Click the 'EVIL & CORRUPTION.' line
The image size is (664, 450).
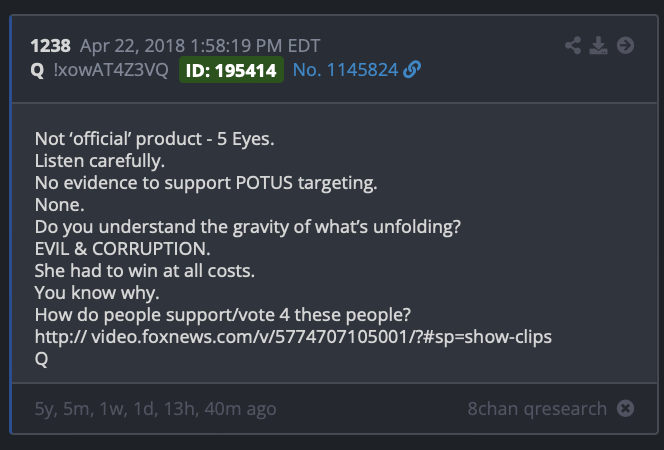[122, 249]
